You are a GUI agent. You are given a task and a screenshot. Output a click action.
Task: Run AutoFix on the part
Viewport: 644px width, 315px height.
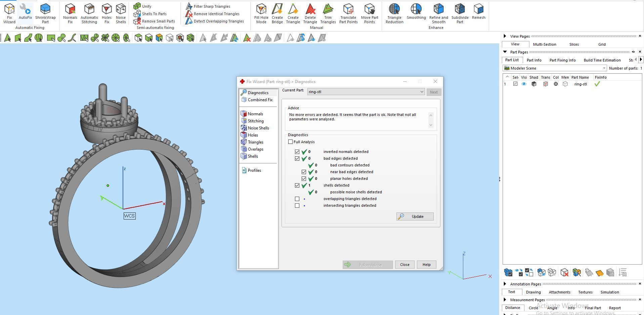pyautogui.click(x=25, y=12)
